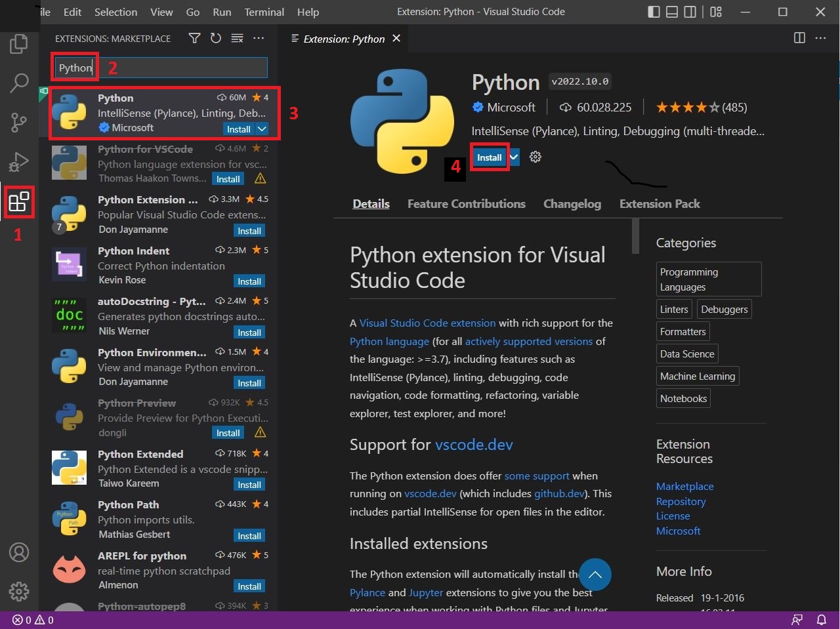Open the notifications bell
Screen dimensions: 840x629
(x=821, y=620)
